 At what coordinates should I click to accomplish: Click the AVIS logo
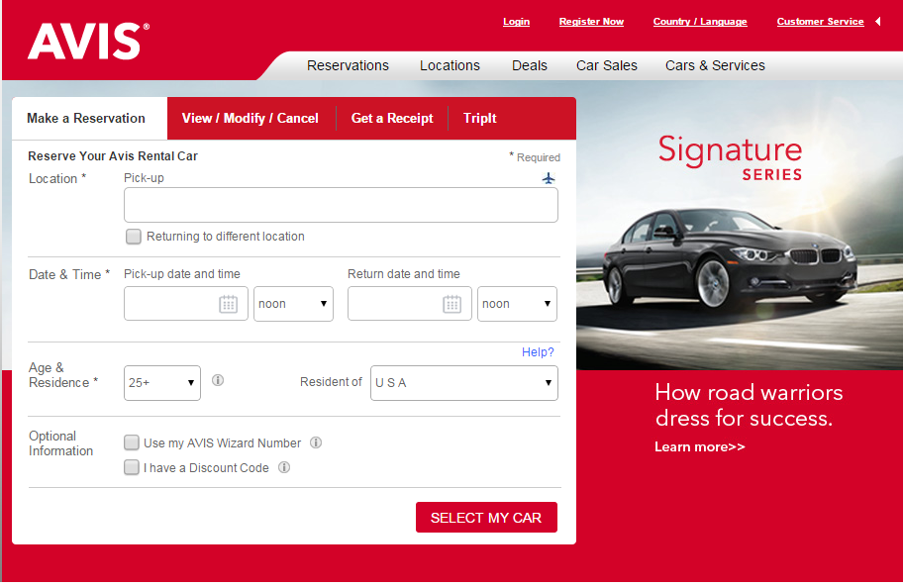pyautogui.click(x=89, y=42)
